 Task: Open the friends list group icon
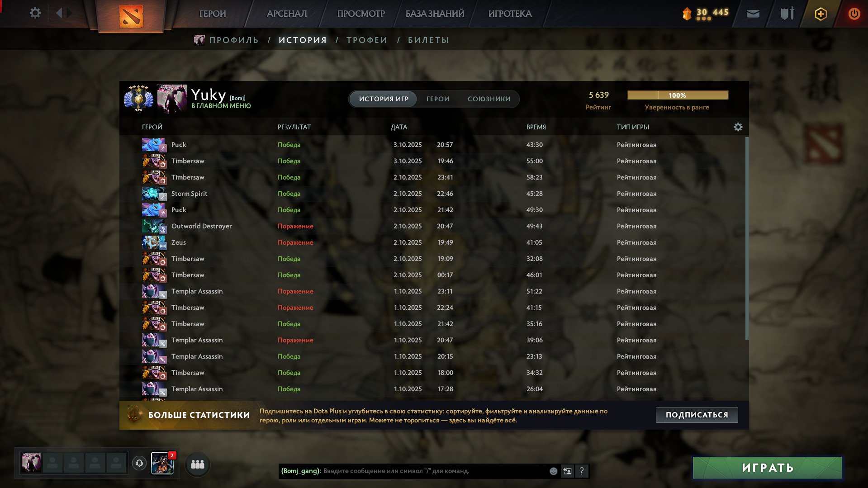(x=198, y=464)
